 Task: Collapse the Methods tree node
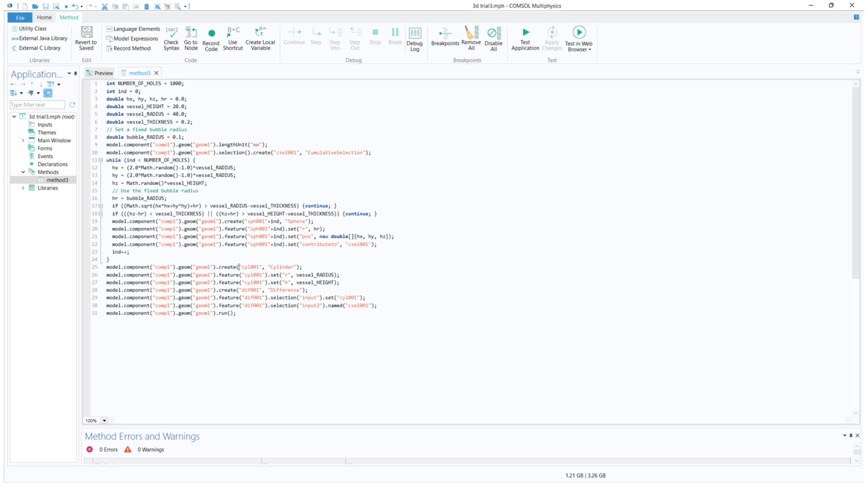23,172
